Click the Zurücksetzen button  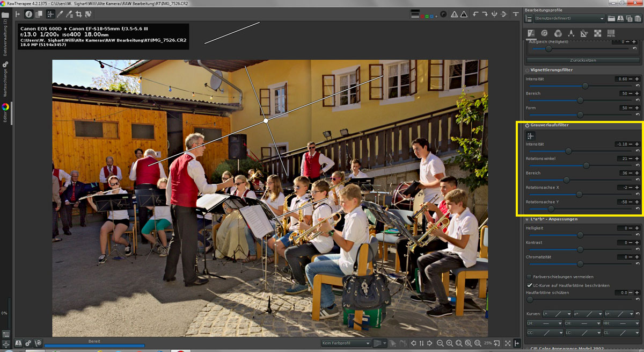tap(580, 60)
